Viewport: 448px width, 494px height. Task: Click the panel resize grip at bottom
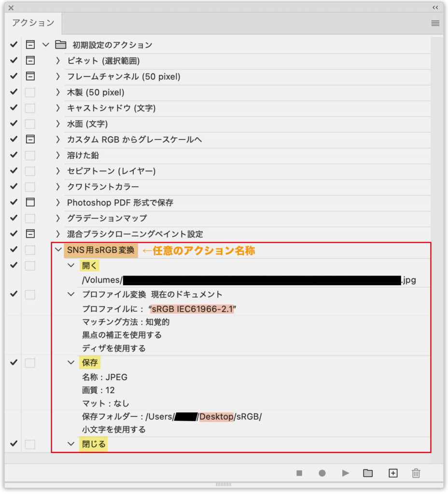click(x=224, y=484)
